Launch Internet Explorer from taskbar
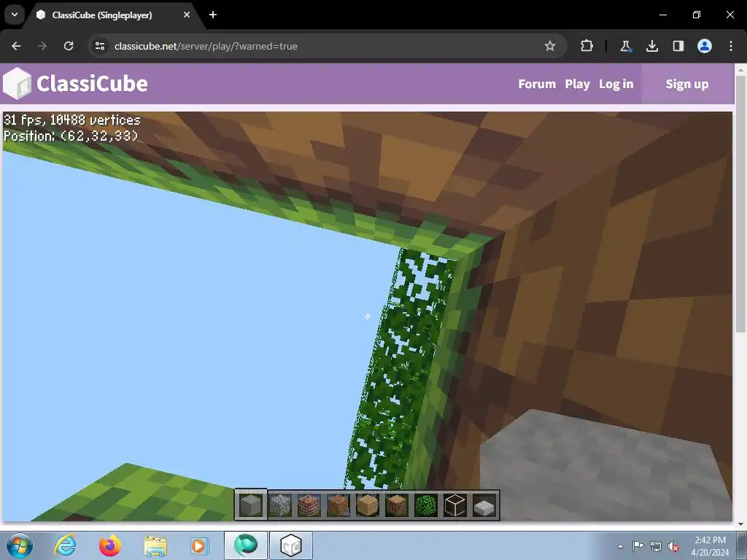The height and width of the screenshot is (560, 747). [65, 545]
